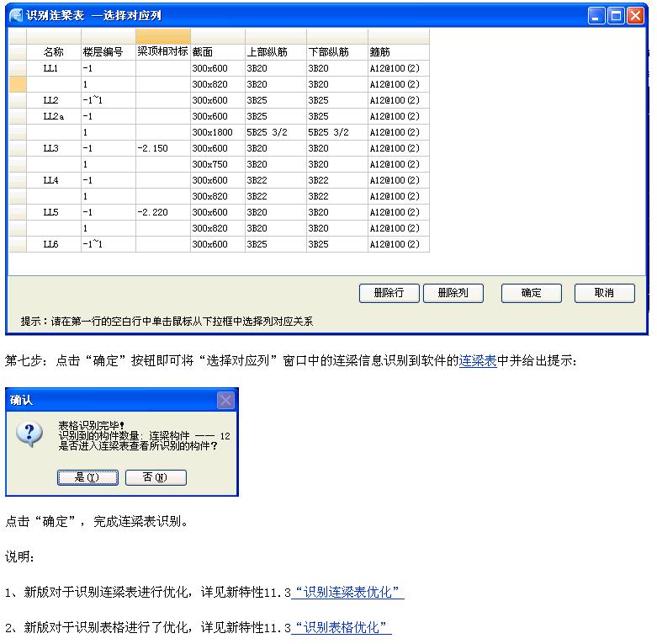This screenshot has height=644, width=657.
Task: Click the -1~1 floor cell for LL6
Action: point(109,244)
